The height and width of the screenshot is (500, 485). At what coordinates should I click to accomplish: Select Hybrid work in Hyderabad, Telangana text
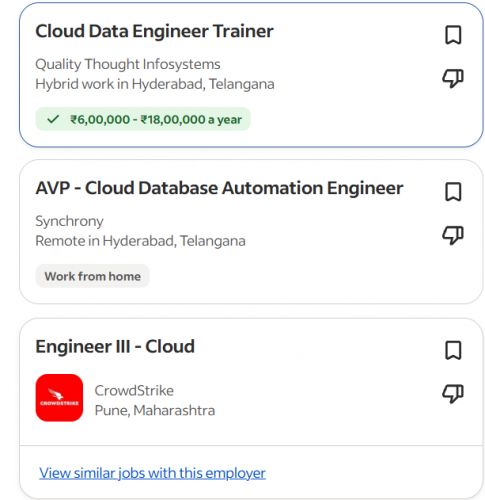[x=155, y=84]
